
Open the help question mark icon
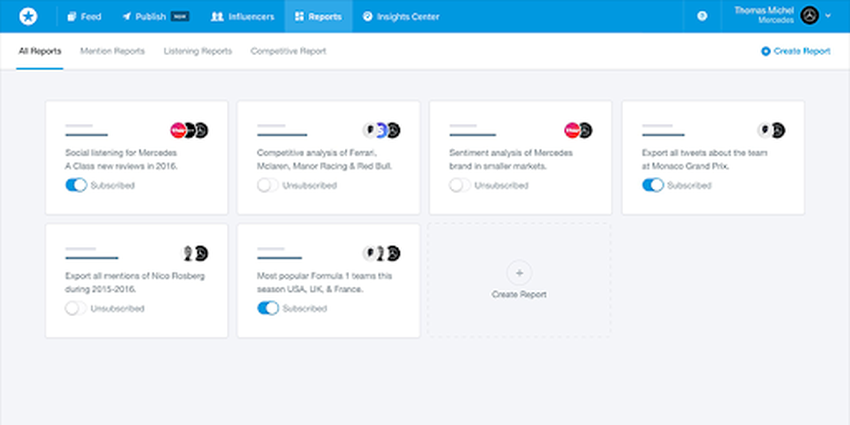[x=702, y=16]
